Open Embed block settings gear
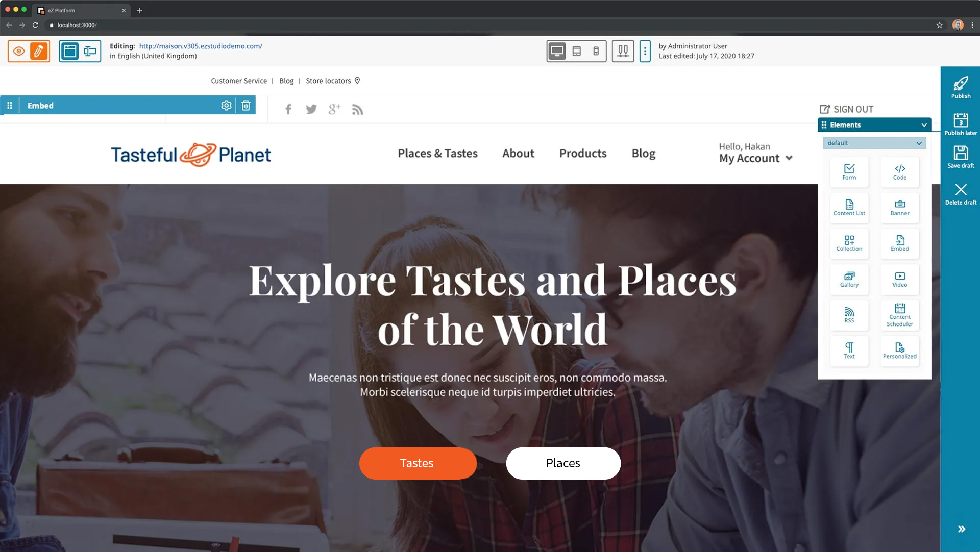This screenshot has height=552, width=980. tap(226, 105)
